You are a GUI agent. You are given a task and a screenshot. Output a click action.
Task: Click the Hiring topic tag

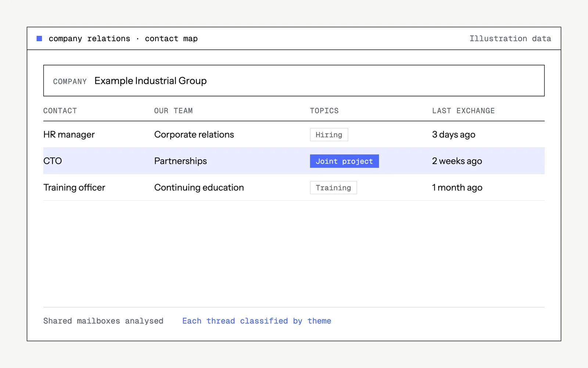(329, 135)
